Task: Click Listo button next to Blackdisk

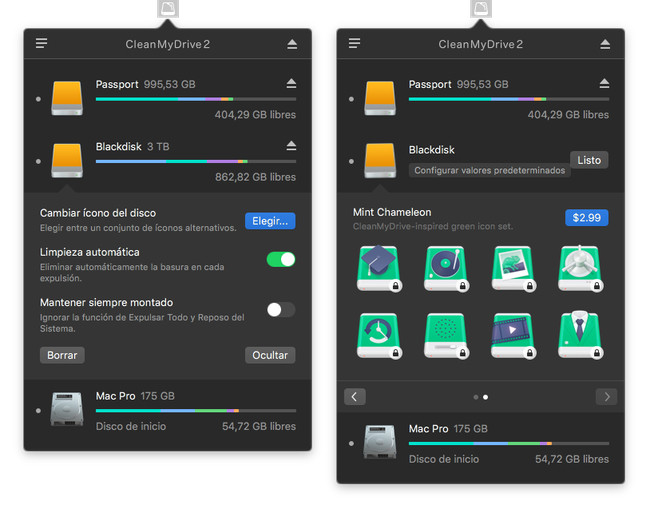Action: pyautogui.click(x=589, y=160)
